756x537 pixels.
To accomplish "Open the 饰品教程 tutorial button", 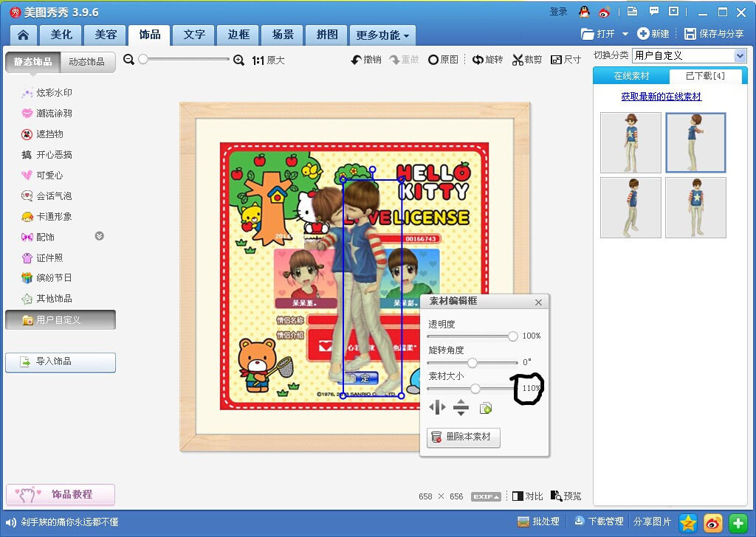I will tap(61, 494).
